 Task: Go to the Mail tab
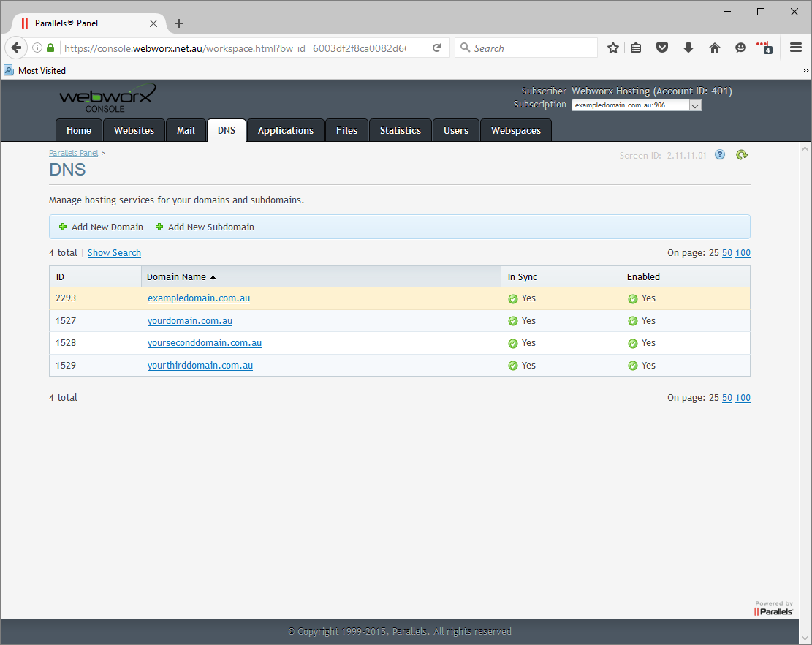point(186,130)
